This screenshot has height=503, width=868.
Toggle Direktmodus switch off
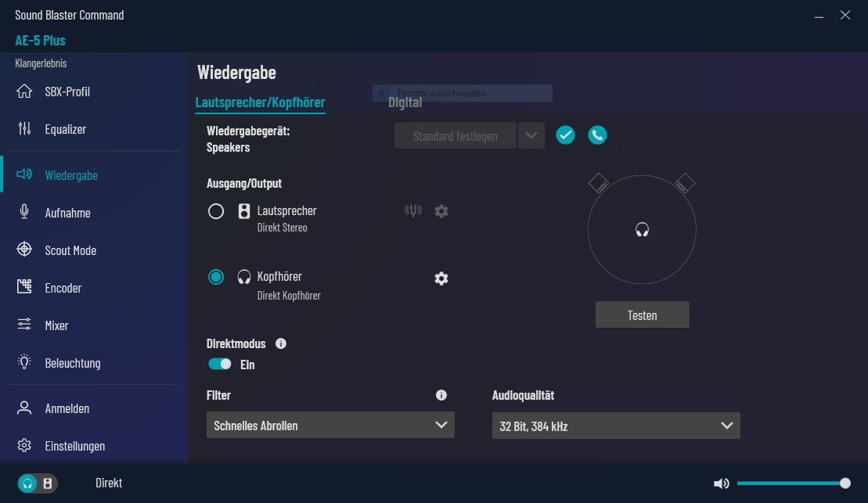[220, 364]
